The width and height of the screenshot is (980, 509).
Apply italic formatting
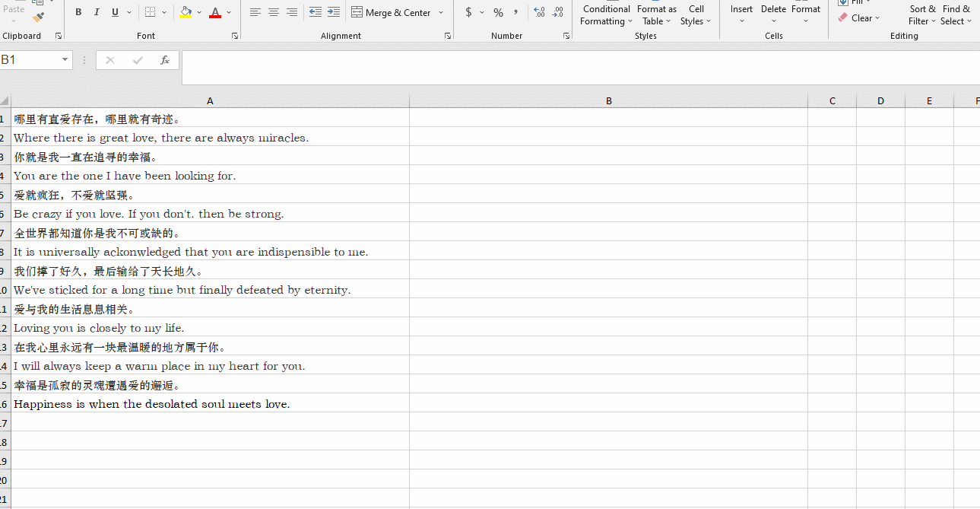coord(97,12)
